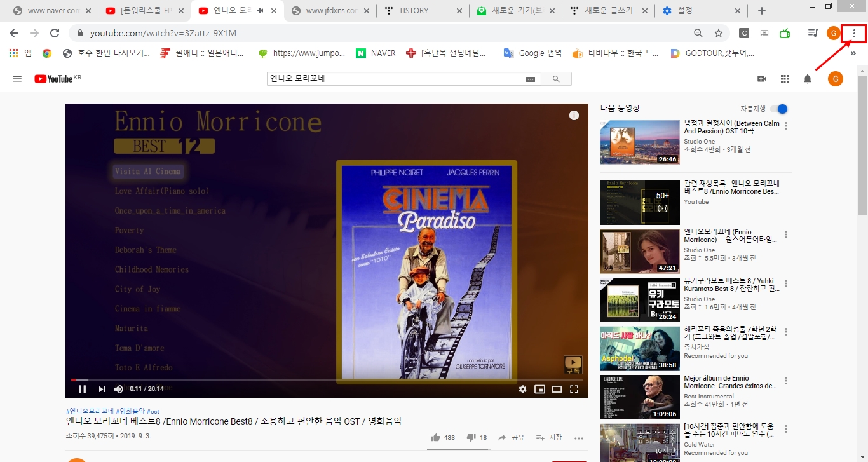
Task: Share the video
Action: pos(511,437)
